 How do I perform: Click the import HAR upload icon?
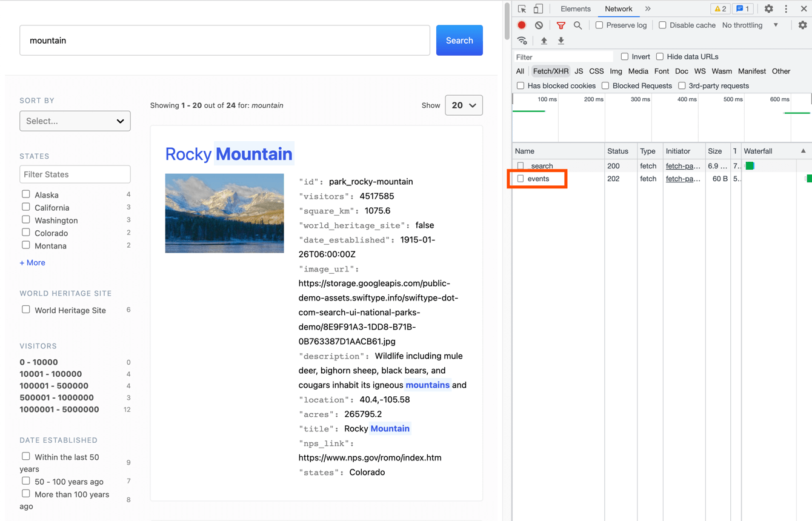point(544,41)
